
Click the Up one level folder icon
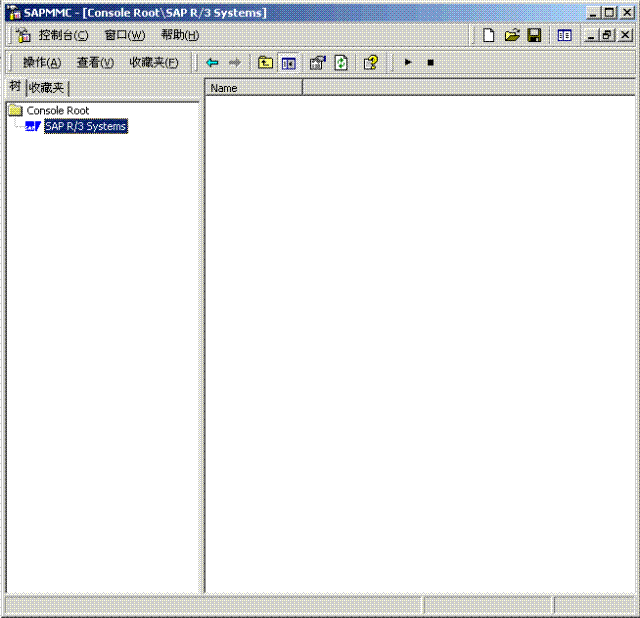coord(265,63)
